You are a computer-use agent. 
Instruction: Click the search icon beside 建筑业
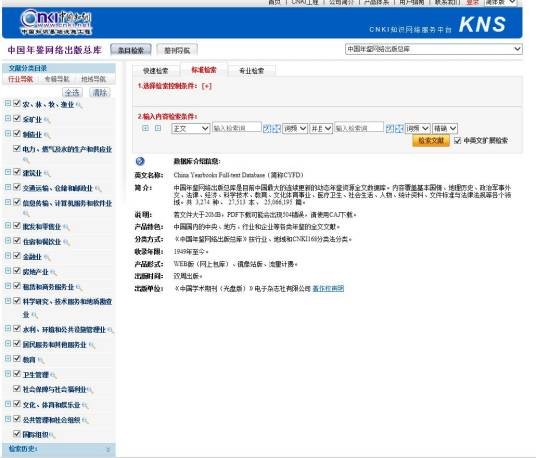click(47, 174)
